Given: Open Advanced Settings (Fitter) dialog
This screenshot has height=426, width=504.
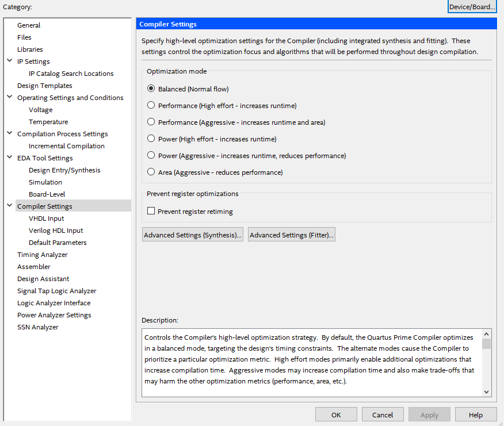Looking at the screenshot, I should (x=292, y=235).
